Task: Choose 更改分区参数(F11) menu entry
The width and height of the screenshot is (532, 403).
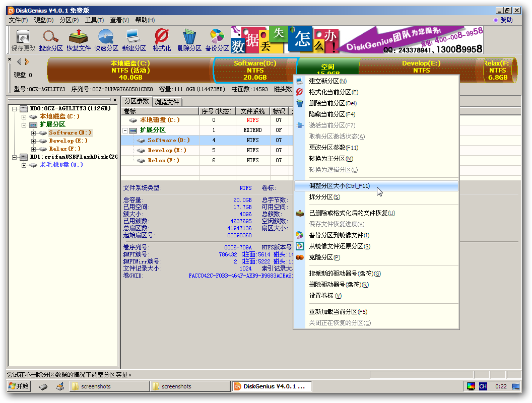Action: [x=377, y=148]
